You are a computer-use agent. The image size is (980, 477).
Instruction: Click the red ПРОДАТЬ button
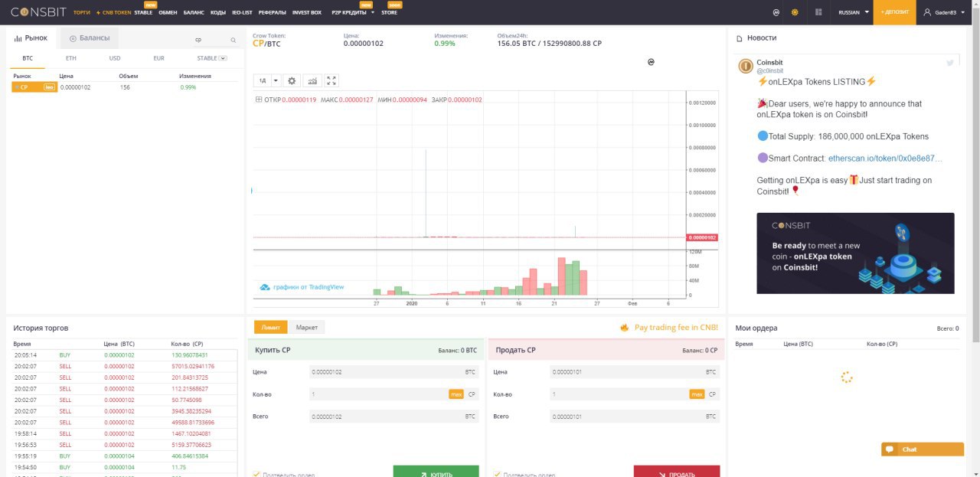tap(677, 472)
